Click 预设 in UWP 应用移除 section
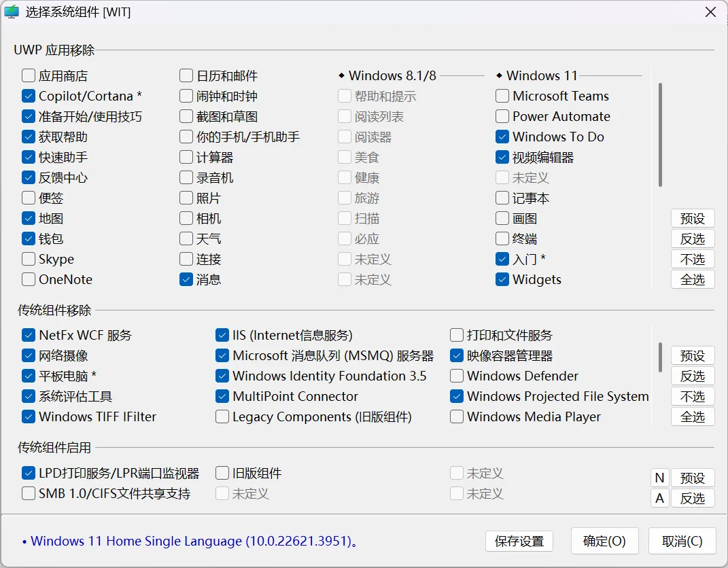Viewport: 728px width, 568px height. (693, 218)
